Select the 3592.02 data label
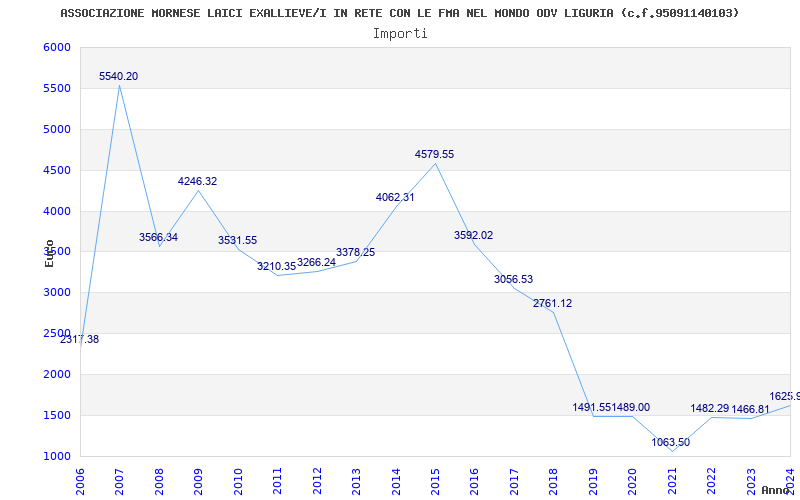The image size is (800, 500). [x=473, y=235]
